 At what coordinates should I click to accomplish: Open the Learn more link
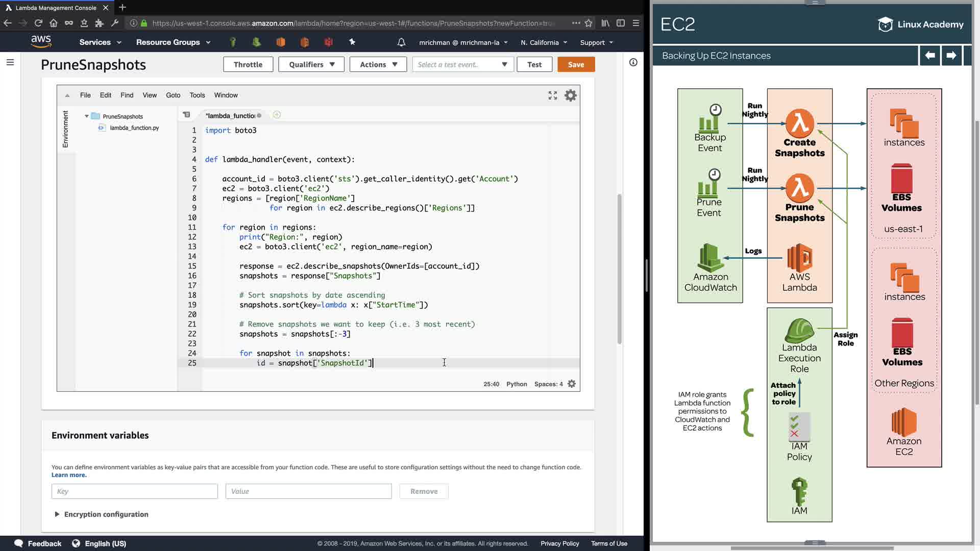pos(69,475)
